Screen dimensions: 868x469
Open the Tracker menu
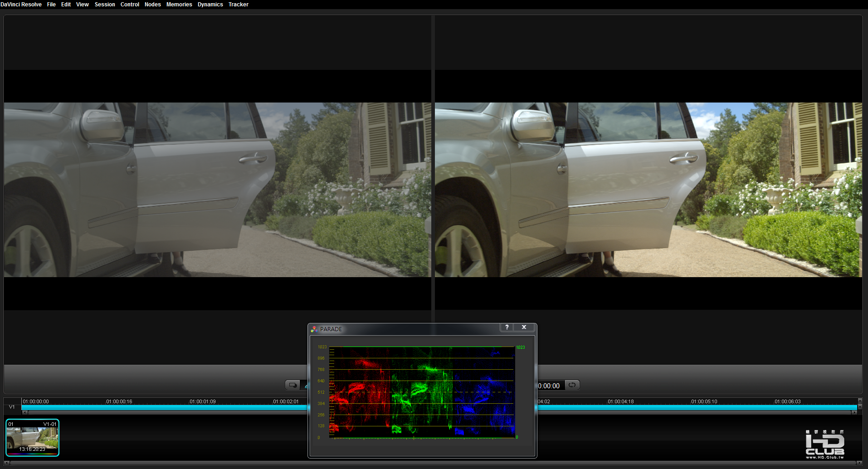(x=238, y=5)
